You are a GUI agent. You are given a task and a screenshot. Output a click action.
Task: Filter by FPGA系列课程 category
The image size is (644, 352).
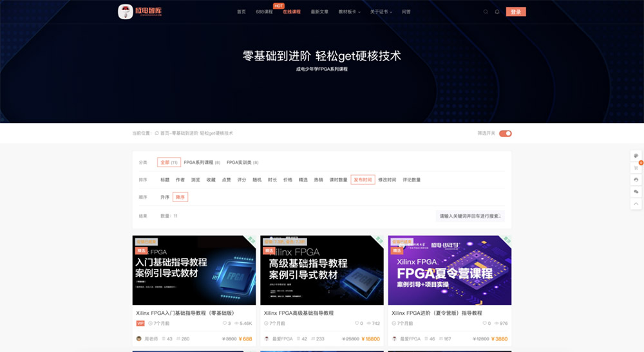(x=202, y=162)
